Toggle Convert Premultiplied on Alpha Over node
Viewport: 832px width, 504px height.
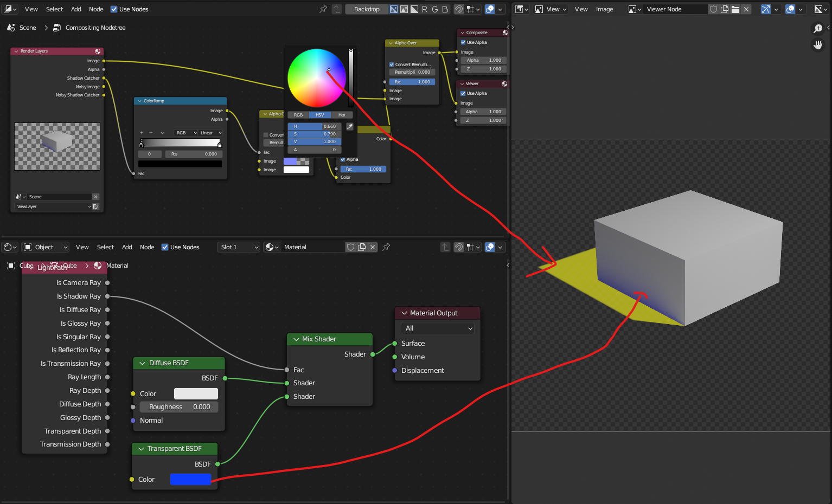coord(392,64)
